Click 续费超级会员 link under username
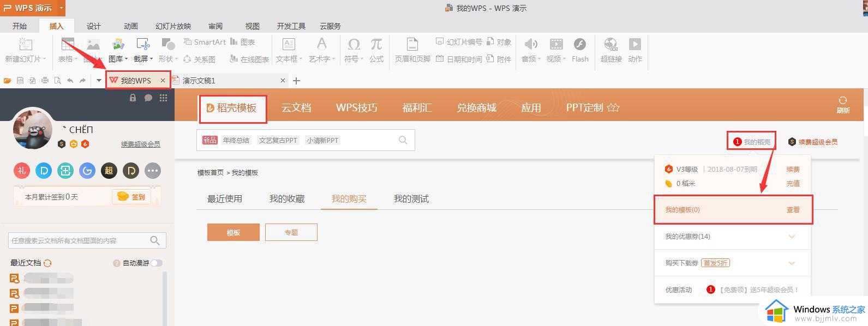Image resolution: width=868 pixels, height=326 pixels. (x=141, y=144)
